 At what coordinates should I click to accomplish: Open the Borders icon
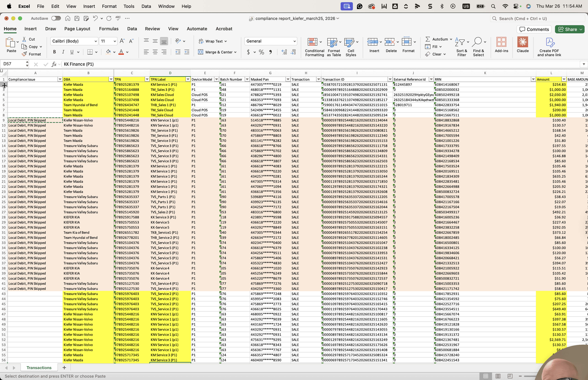point(90,52)
